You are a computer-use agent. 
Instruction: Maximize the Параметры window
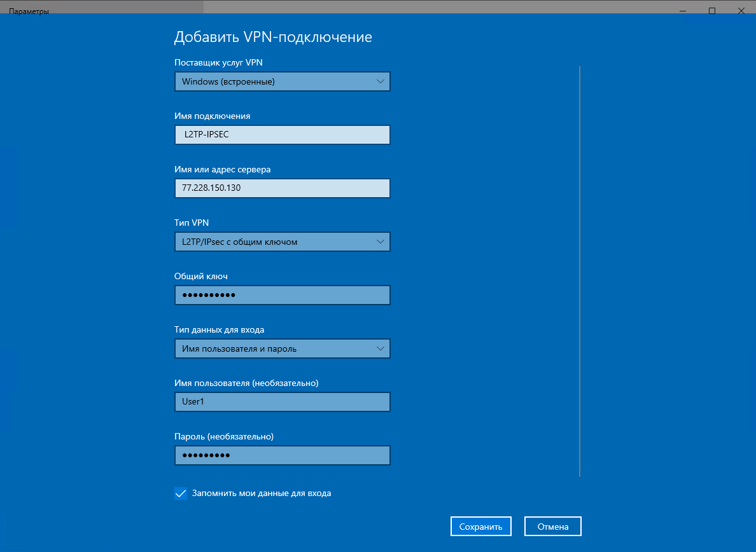point(711,11)
